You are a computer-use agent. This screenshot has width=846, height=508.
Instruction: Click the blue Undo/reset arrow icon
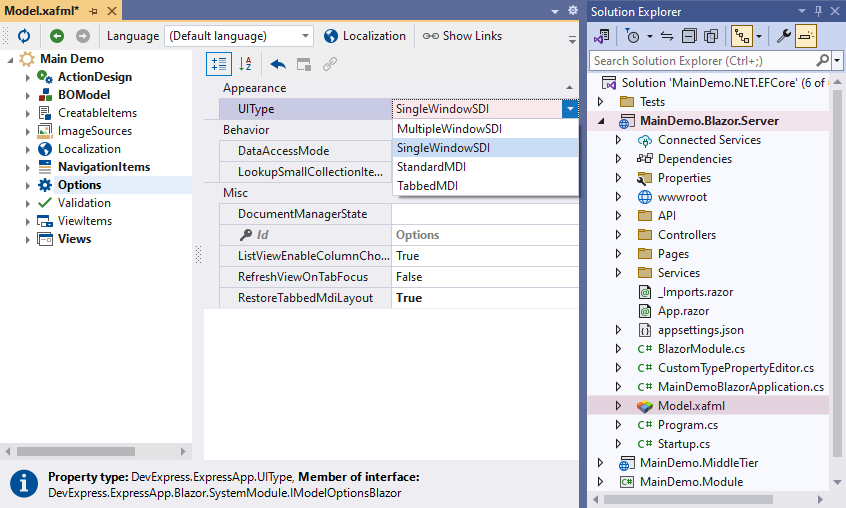click(278, 65)
